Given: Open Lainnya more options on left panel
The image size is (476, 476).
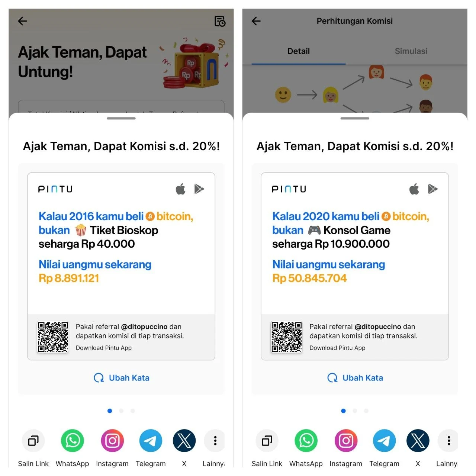Looking at the screenshot, I should (x=215, y=441).
